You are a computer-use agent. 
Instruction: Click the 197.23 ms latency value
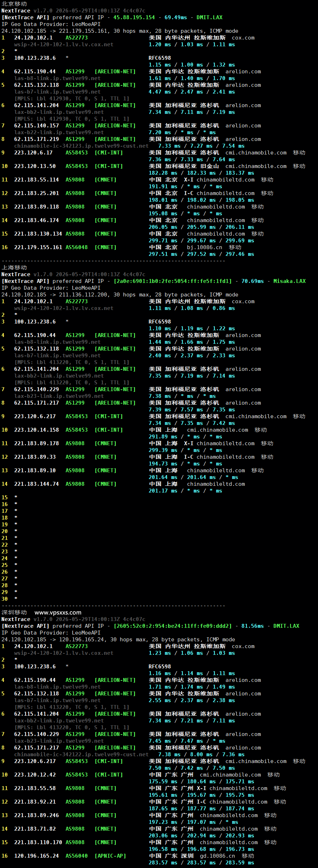163,822
